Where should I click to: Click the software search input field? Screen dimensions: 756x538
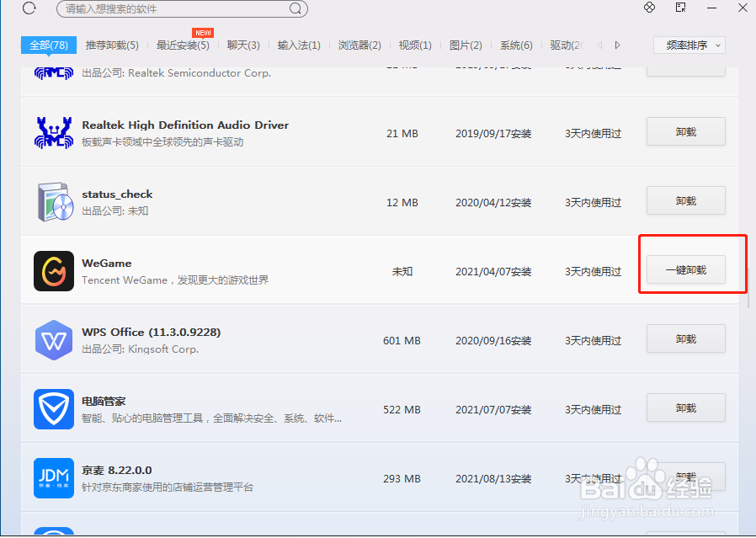click(x=152, y=9)
